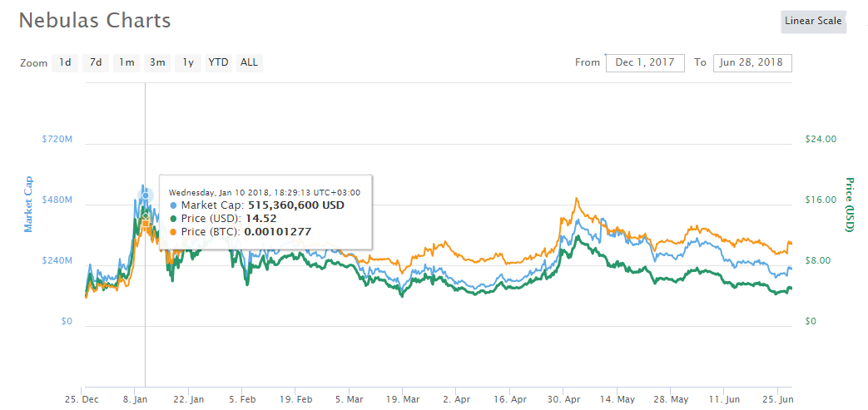Click the Market Cap axis title
The image size is (868, 410).
pos(27,205)
